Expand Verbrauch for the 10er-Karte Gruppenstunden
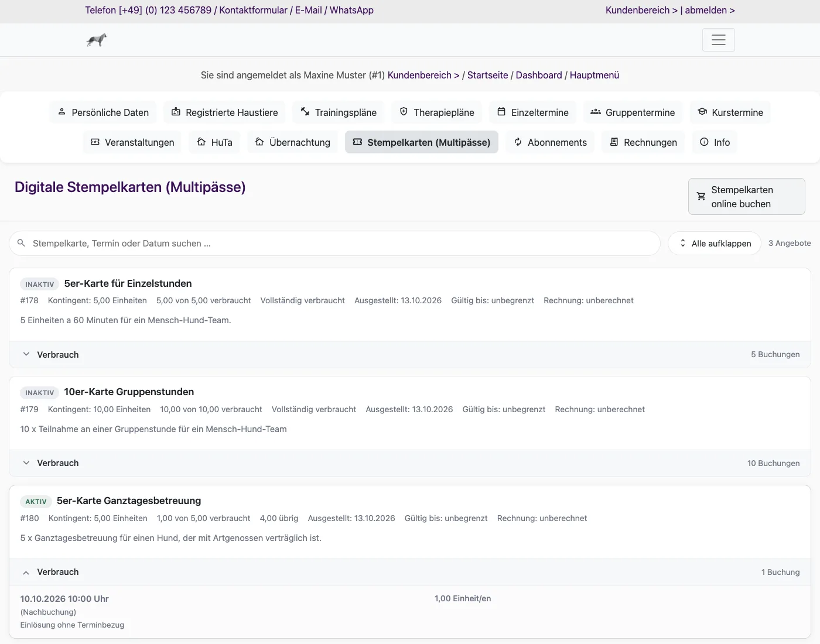 [410, 463]
